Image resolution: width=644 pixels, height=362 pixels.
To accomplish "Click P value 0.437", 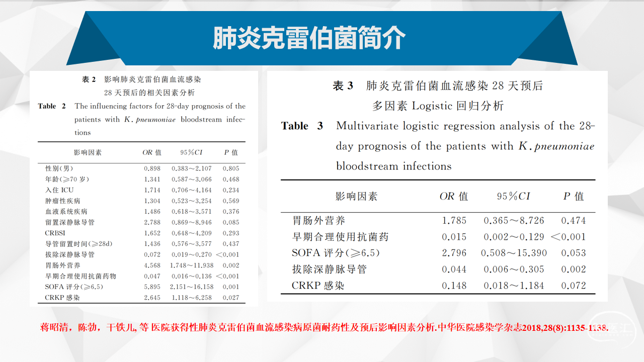I will 231,244.
